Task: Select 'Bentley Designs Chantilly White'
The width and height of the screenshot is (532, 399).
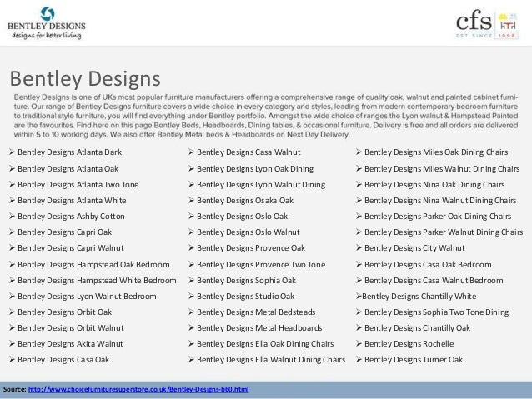Action: tap(419, 297)
